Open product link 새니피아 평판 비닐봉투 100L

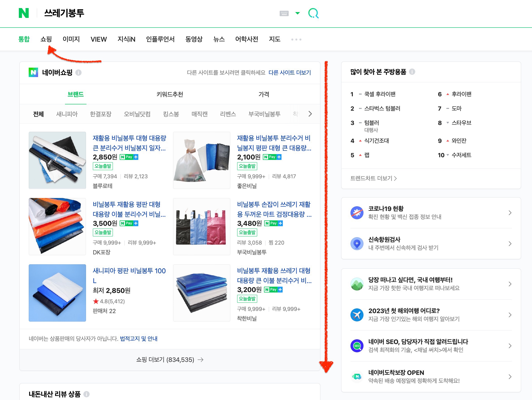point(129,275)
